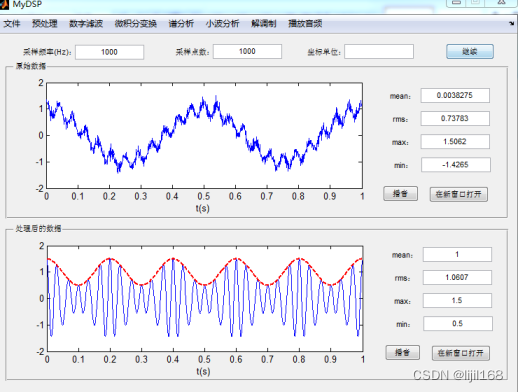
Task: Open the 文件 menu
Action: tap(12, 24)
